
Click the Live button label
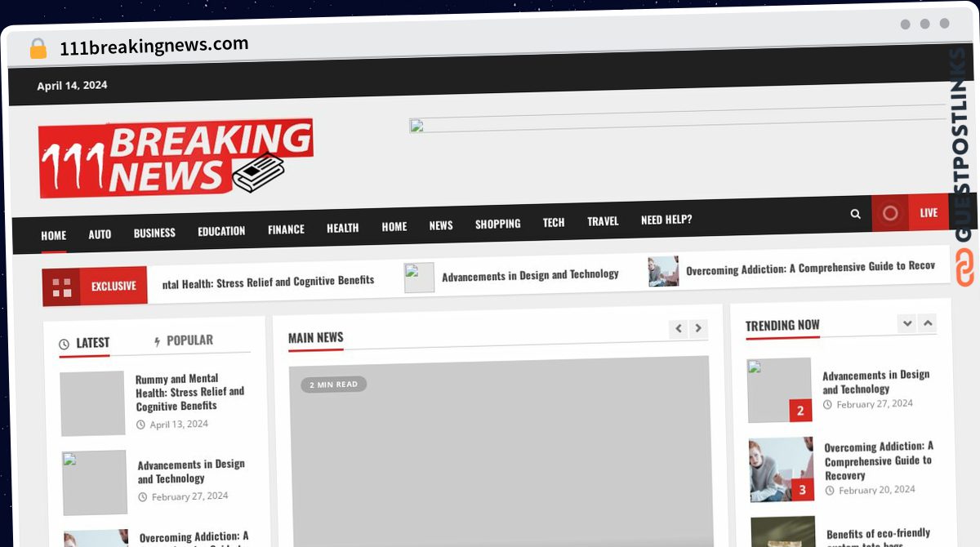[929, 213]
